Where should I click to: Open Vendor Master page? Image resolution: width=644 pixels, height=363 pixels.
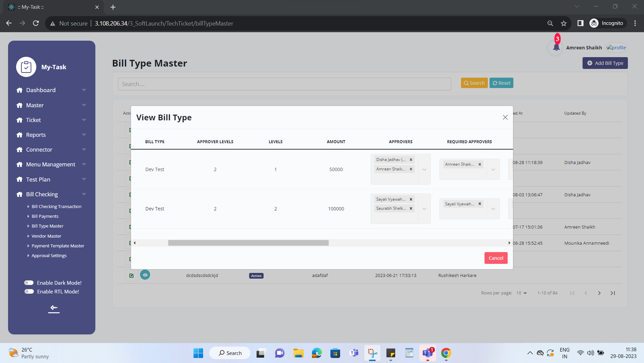pos(46,236)
